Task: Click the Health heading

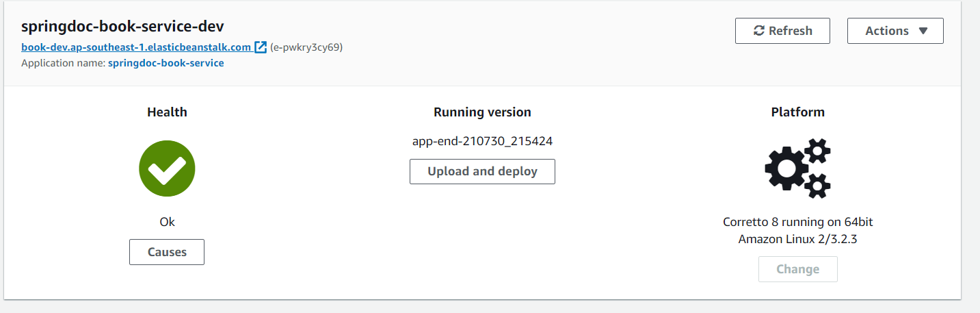Action: pos(167,112)
